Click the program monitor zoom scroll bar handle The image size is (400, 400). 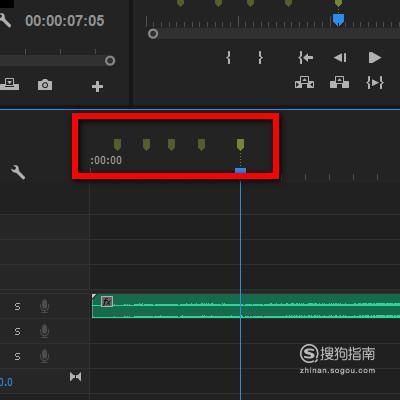153,34
